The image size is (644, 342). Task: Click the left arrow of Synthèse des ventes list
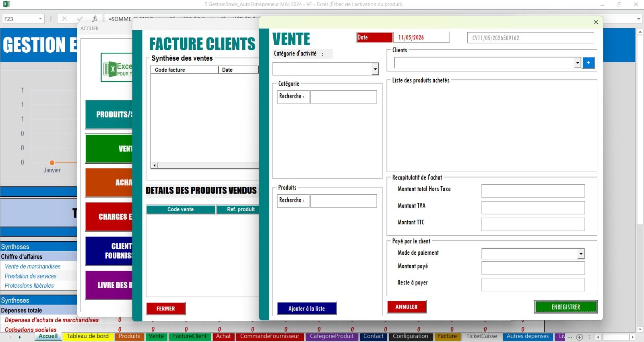pos(155,165)
